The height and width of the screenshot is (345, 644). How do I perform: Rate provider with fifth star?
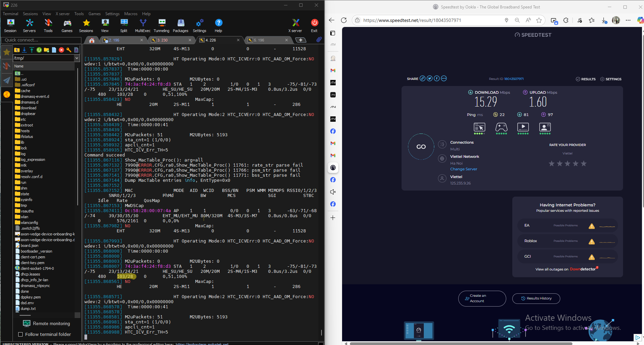coord(584,164)
